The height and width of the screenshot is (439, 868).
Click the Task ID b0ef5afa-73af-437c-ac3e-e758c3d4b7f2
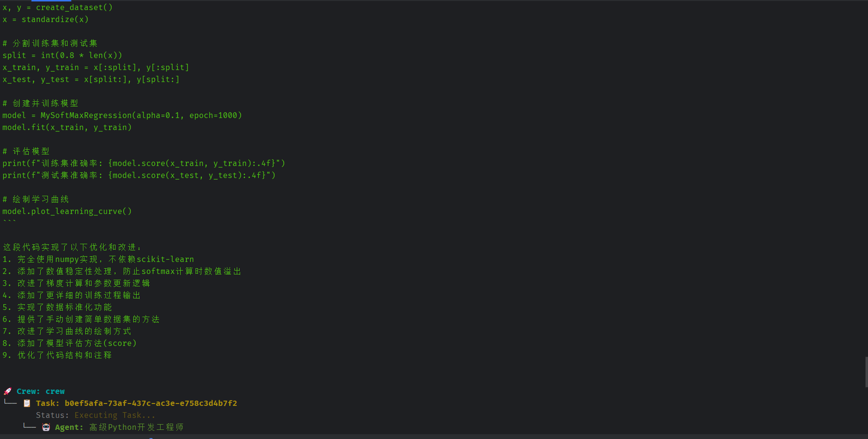tap(151, 403)
